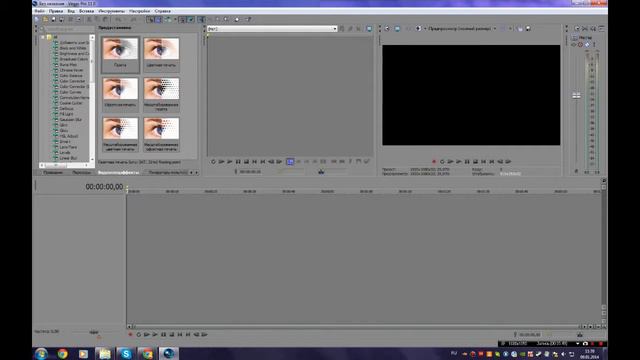The image size is (640, 360).
Task: Open the Trimmer media history dropdown
Action: 335,29
